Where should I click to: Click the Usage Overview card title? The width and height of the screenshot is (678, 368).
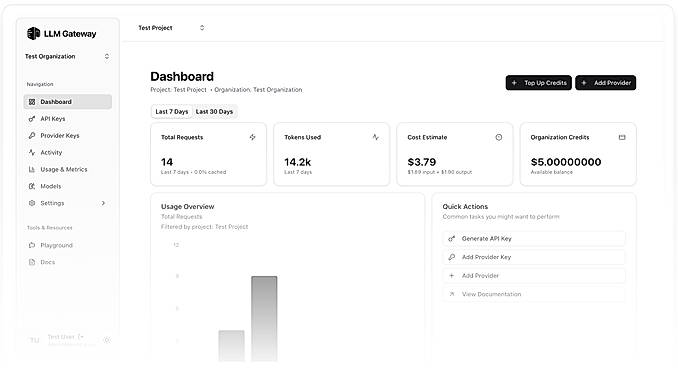[x=188, y=207]
